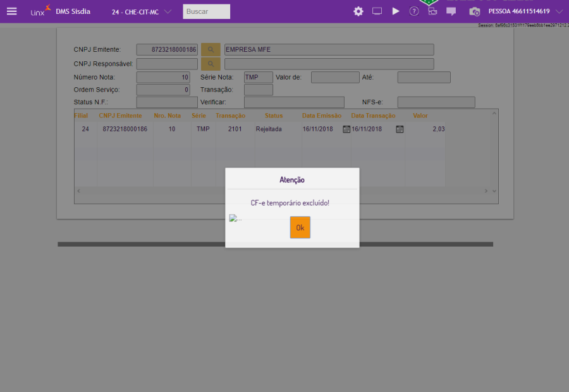Click the Buscar search field
The image size is (569, 392).
tap(207, 11)
